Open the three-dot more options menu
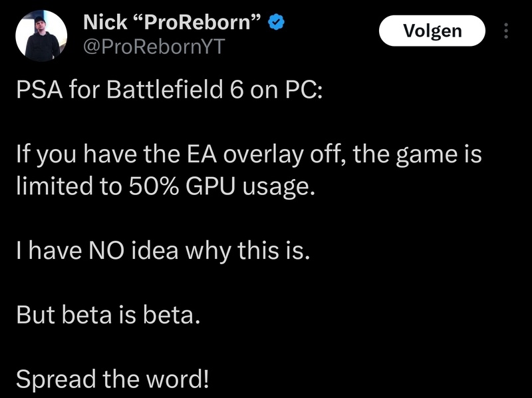 505,31
